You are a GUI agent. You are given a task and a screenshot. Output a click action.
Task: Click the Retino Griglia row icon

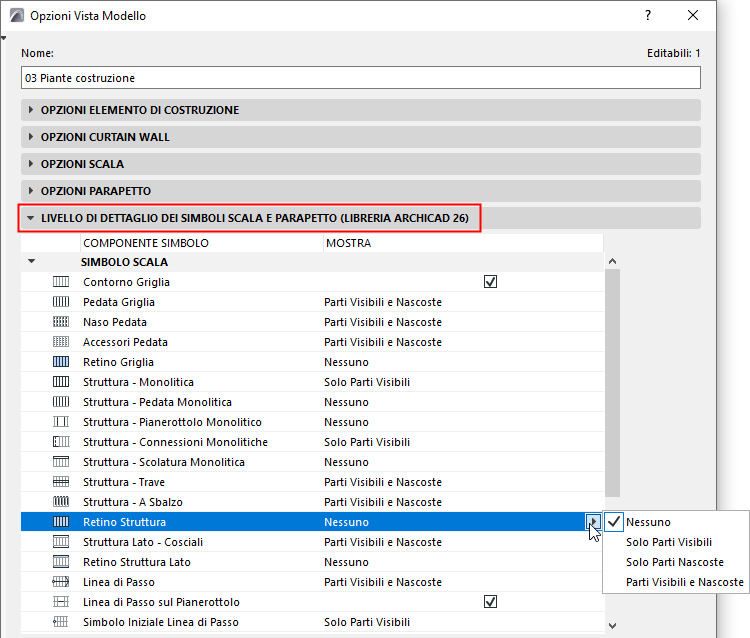tap(61, 362)
